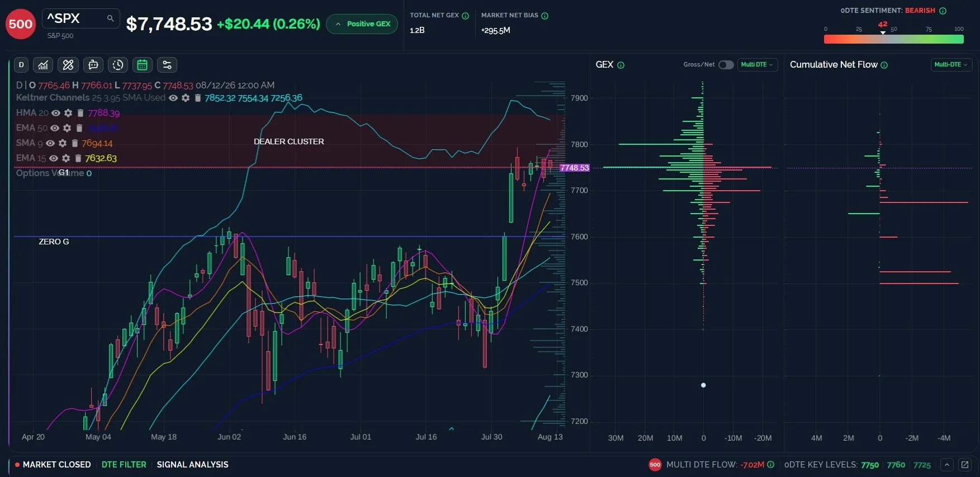The image size is (980, 477).
Task: Click 0DTE key level 7760
Action: click(896, 465)
